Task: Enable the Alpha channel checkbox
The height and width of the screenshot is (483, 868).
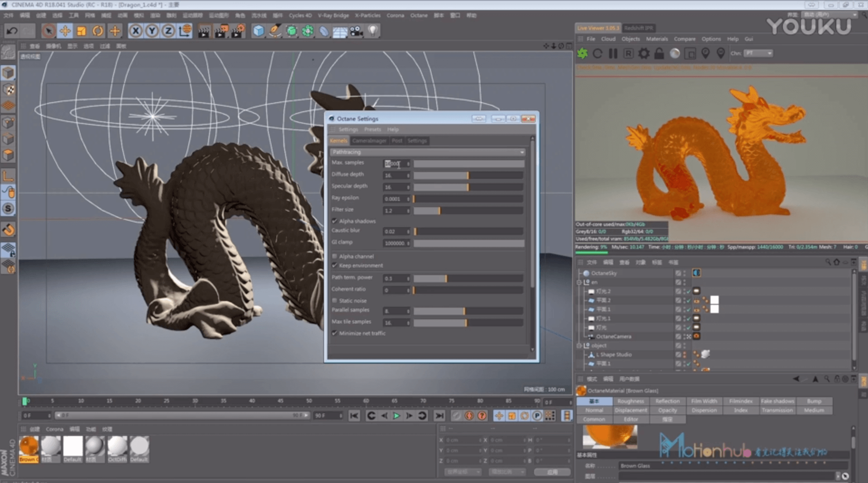Action: (x=335, y=256)
